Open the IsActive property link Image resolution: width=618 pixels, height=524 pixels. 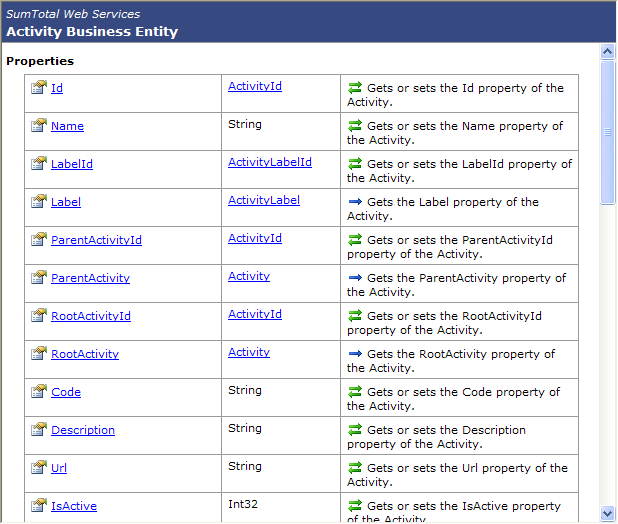[x=73, y=506]
